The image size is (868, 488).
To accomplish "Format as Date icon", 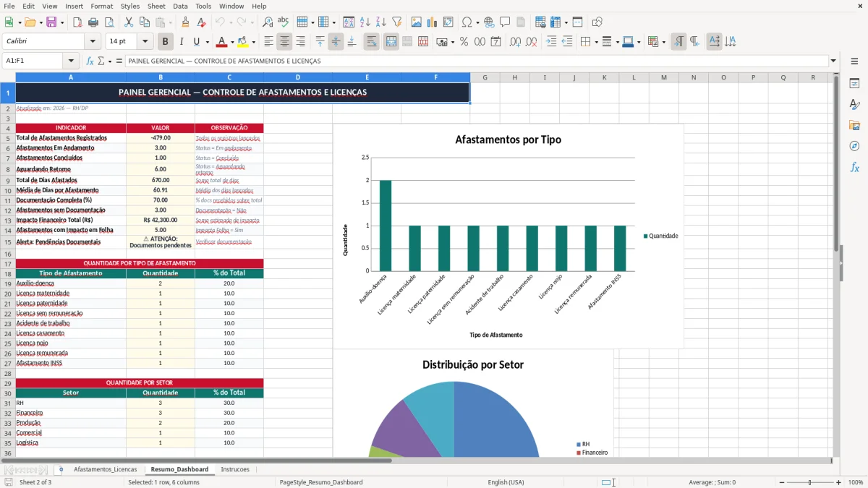I will tap(496, 42).
